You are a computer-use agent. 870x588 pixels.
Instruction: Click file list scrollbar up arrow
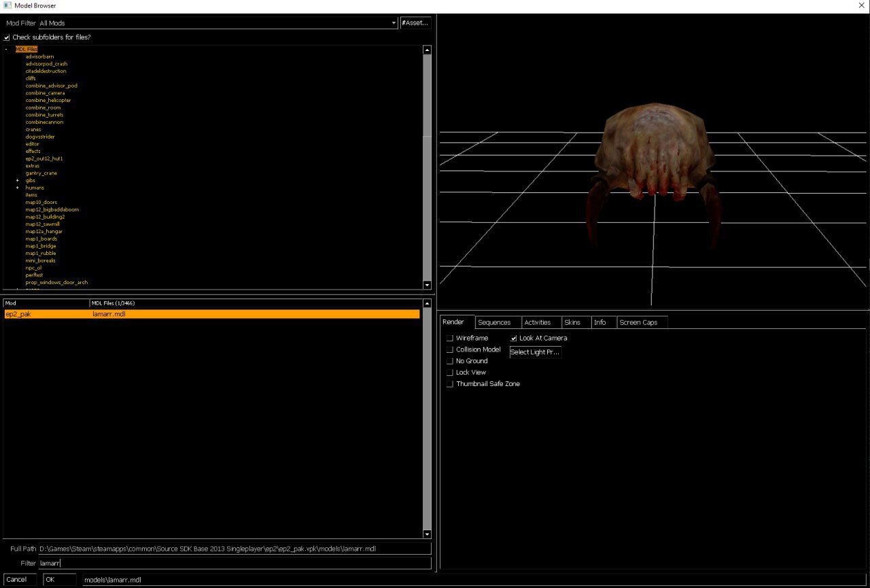(427, 303)
